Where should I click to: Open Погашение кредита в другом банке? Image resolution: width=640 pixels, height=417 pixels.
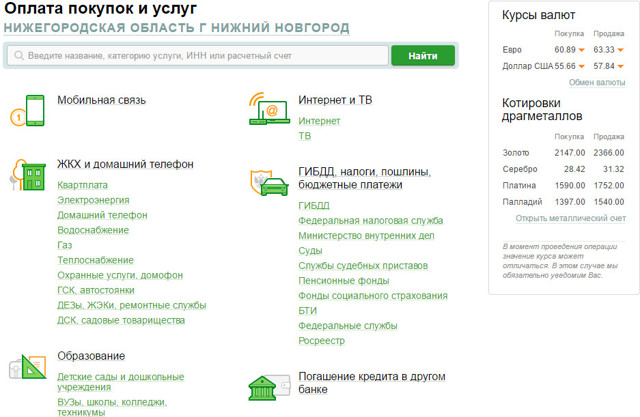pyautogui.click(x=372, y=383)
